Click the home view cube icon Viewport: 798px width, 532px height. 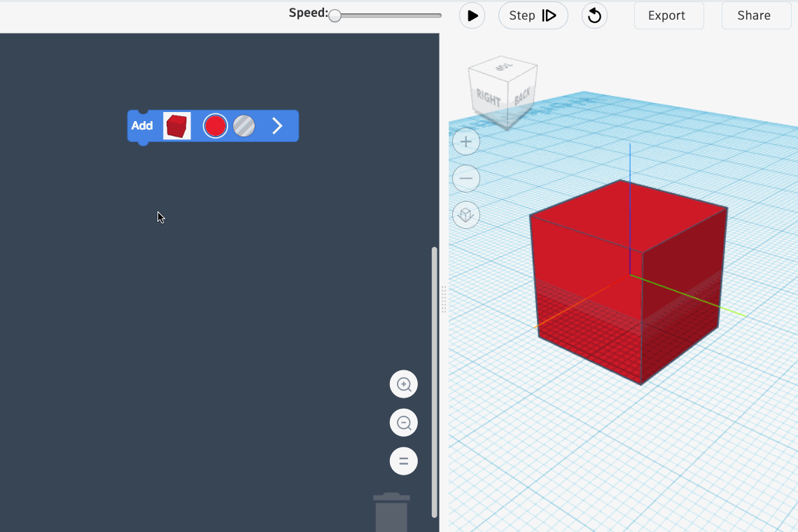(x=466, y=216)
